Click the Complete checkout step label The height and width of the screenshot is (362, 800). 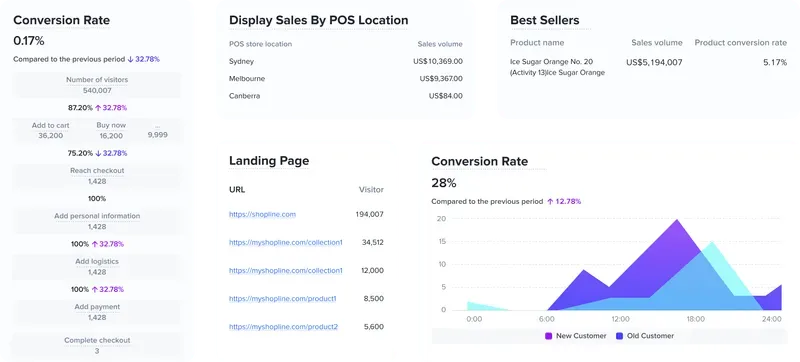97,340
